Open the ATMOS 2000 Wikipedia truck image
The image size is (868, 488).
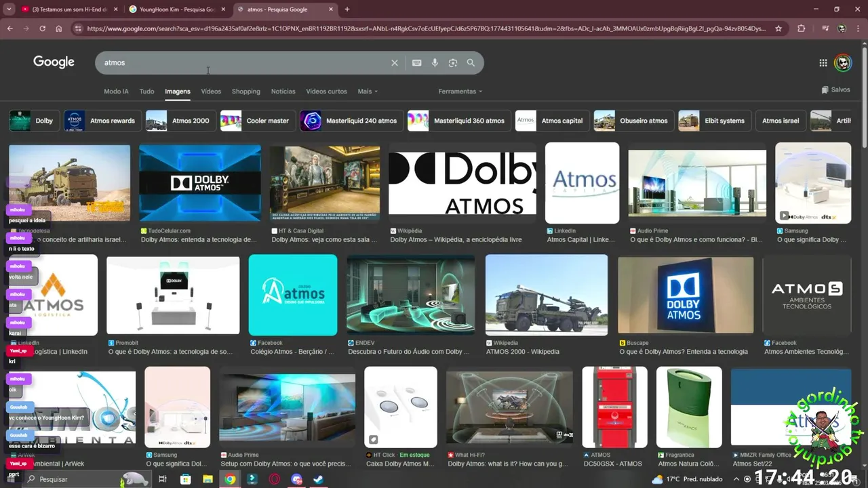pyautogui.click(x=547, y=294)
